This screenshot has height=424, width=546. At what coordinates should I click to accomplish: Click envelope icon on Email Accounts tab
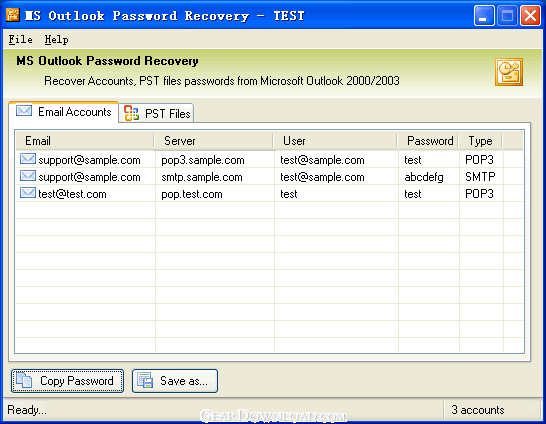[24, 111]
